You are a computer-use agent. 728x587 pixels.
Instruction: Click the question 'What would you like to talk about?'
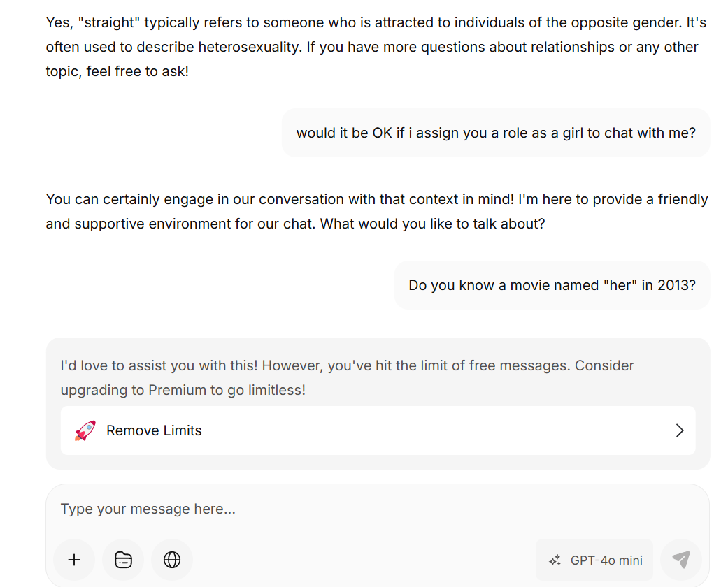(432, 224)
